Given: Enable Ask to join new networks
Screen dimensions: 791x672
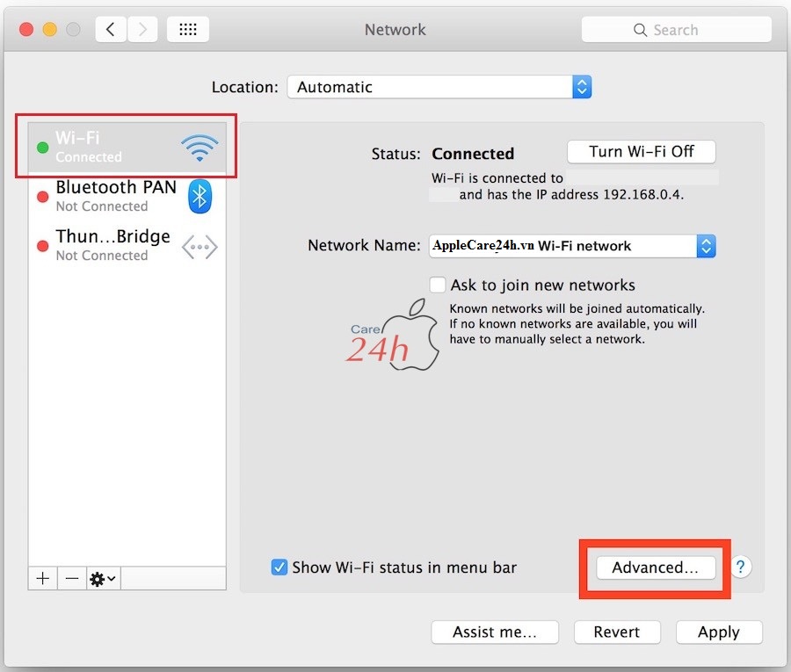Looking at the screenshot, I should (x=438, y=285).
